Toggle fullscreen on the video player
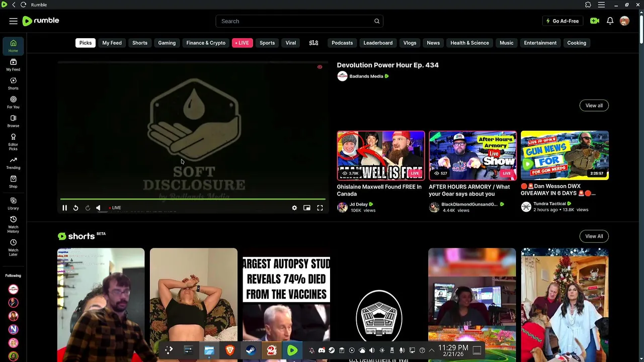 [x=320, y=208]
